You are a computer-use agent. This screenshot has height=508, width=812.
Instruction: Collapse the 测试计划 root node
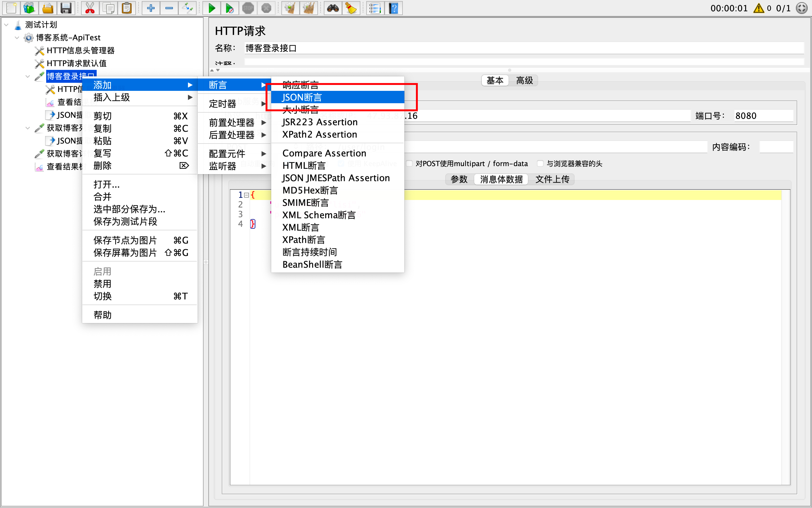click(6, 24)
